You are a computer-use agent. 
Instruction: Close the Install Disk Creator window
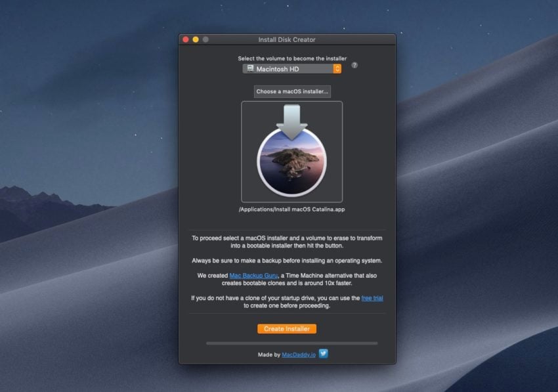pos(186,39)
